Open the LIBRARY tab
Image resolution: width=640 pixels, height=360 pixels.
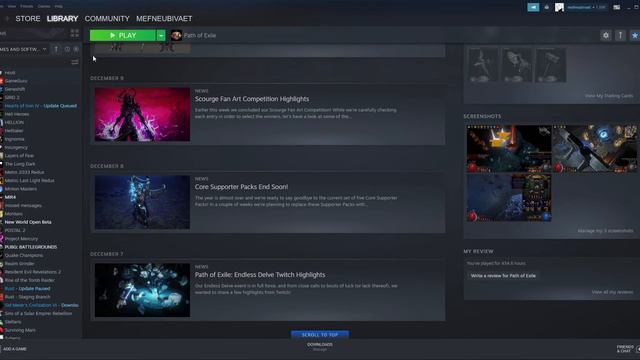tap(62, 19)
